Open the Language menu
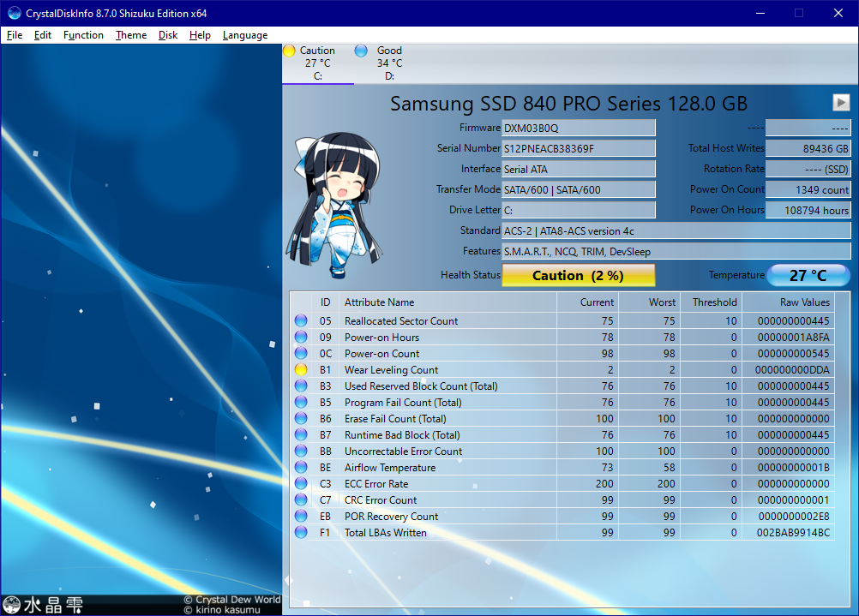The height and width of the screenshot is (616, 859). pos(245,35)
